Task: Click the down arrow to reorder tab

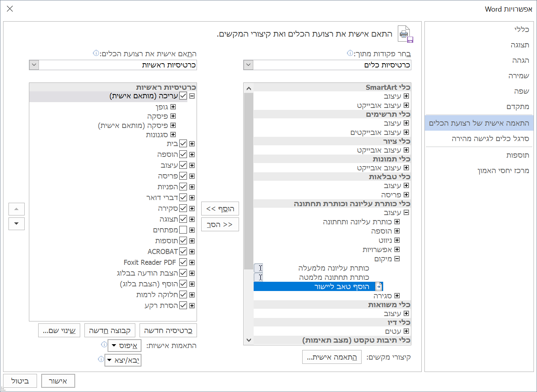Action: tap(16, 224)
